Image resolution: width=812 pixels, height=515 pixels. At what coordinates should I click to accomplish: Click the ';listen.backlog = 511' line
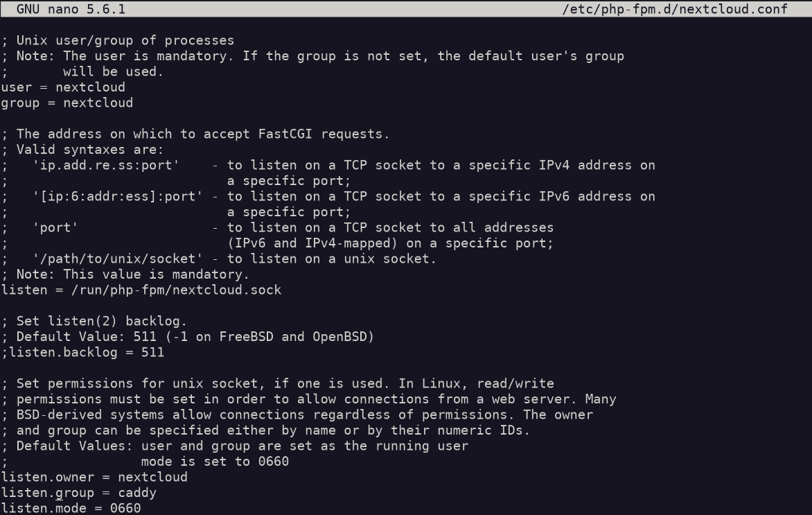(83, 352)
